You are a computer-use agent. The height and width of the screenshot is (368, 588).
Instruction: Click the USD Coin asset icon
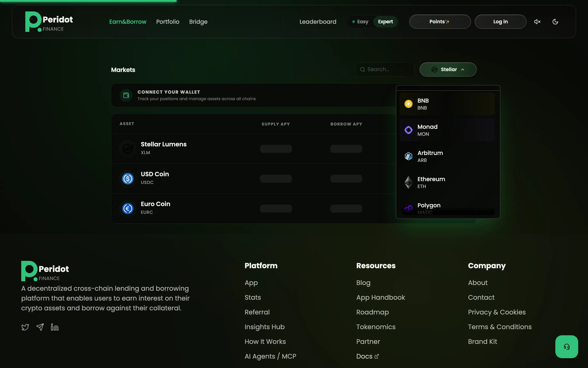click(128, 178)
